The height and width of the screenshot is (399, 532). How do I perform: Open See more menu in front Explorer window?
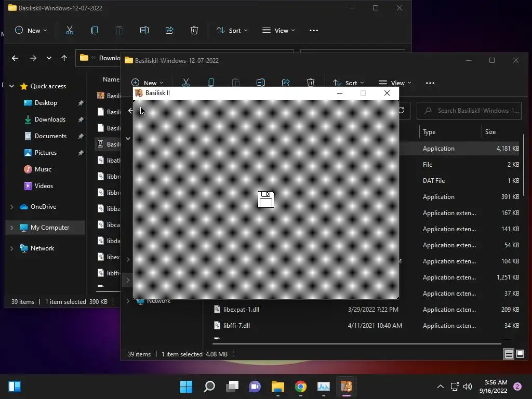(430, 83)
